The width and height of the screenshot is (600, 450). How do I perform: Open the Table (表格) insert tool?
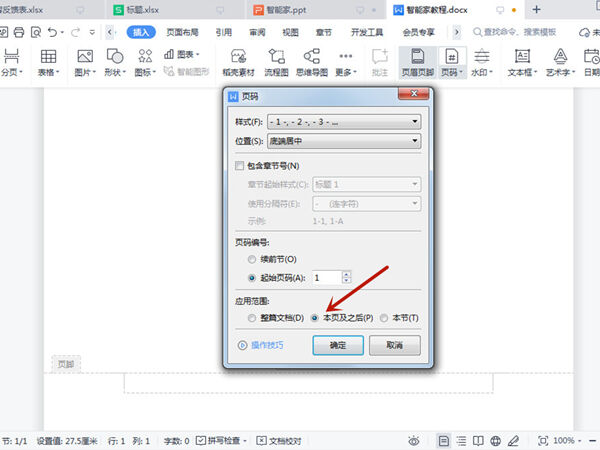48,62
